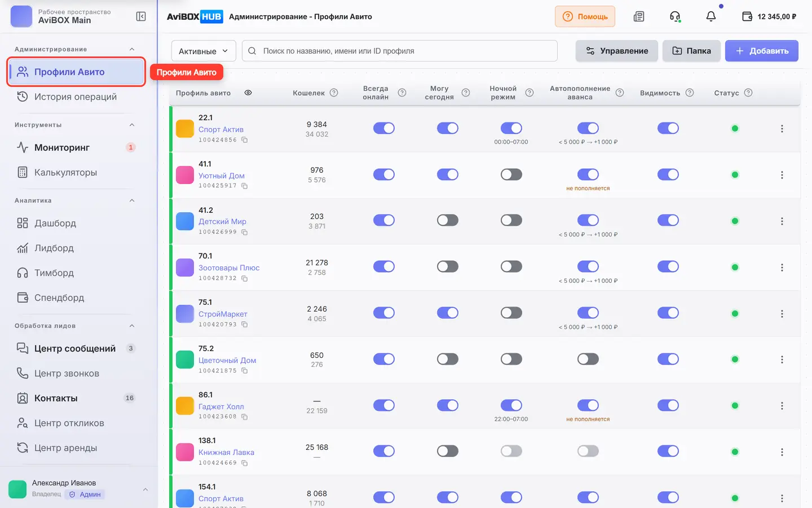Screen dimensions: 812x508
Task: Show help for Ночной режим column
Action: [529, 93]
